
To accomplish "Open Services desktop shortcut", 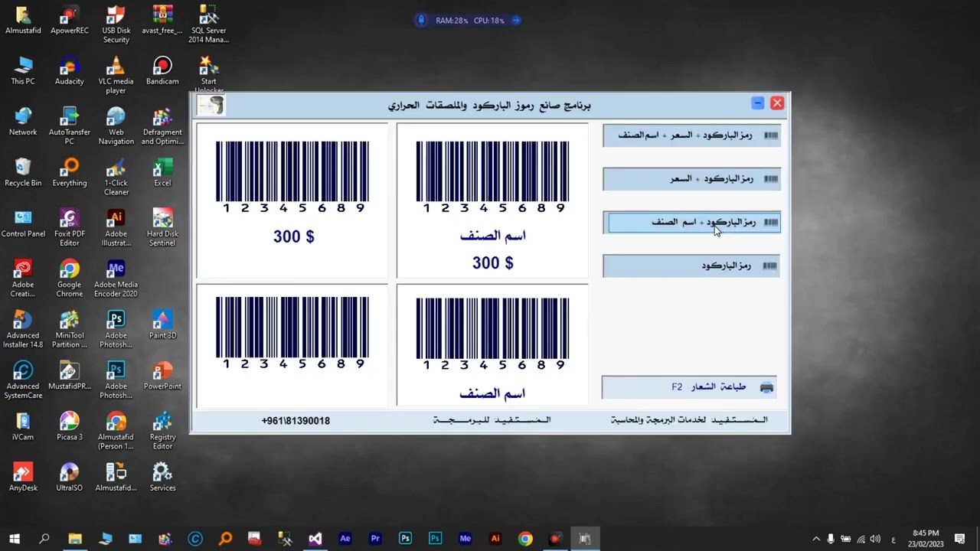I will [162, 478].
